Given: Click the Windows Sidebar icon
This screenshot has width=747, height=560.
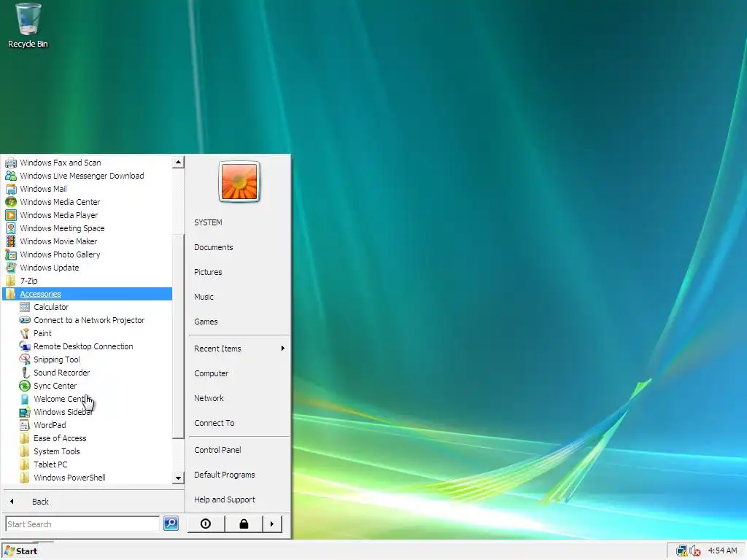Looking at the screenshot, I should pyautogui.click(x=25, y=412).
